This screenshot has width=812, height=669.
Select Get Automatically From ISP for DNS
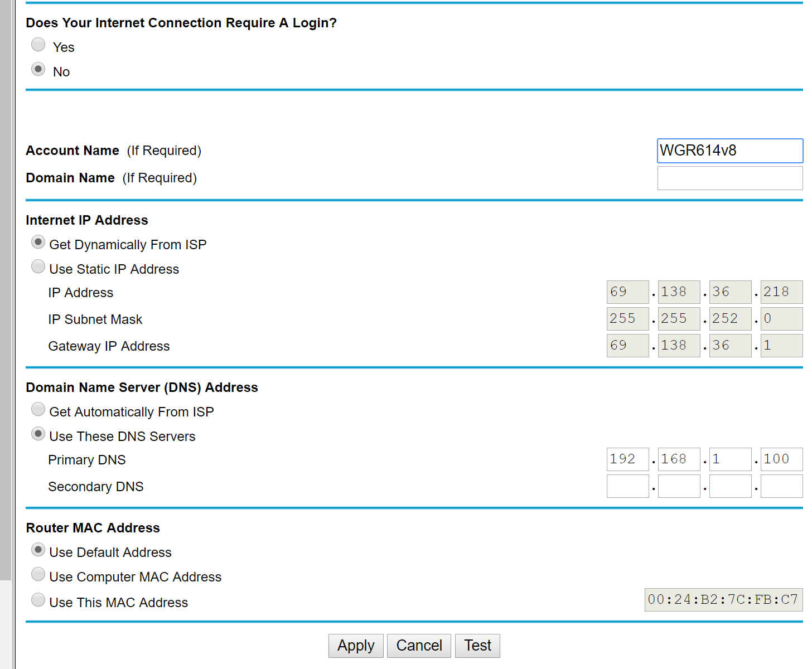pos(38,409)
